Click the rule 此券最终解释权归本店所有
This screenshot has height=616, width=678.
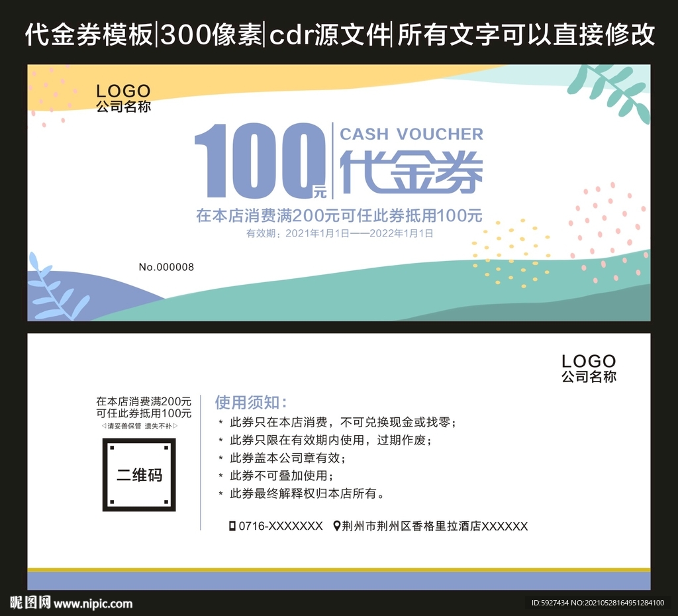click(306, 493)
